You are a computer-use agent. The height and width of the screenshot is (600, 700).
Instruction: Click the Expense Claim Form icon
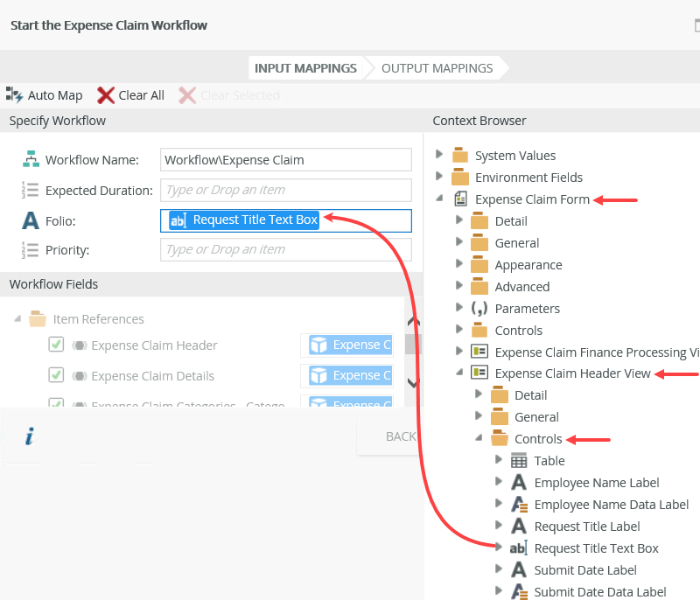[460, 199]
